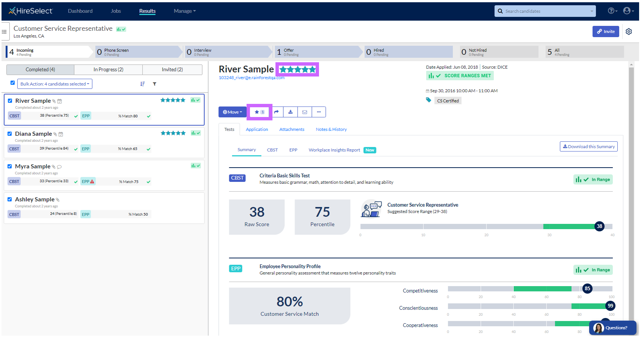Viewport: 644px width, 339px height.
Task: Click the score-range badge beside job title
Action: [x=121, y=29]
